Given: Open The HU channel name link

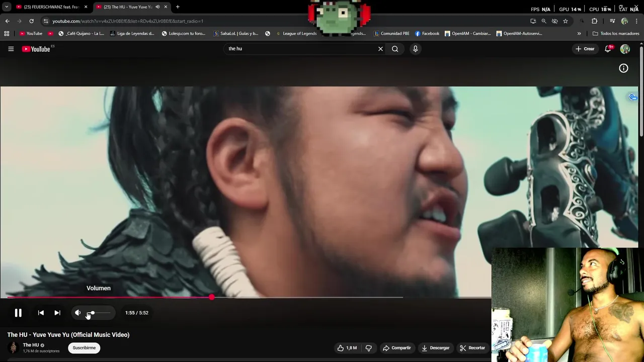Looking at the screenshot, I should point(31,345).
